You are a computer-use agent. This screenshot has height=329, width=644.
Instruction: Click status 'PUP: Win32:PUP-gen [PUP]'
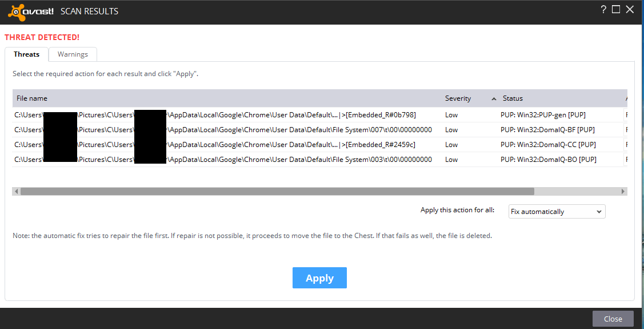point(543,115)
